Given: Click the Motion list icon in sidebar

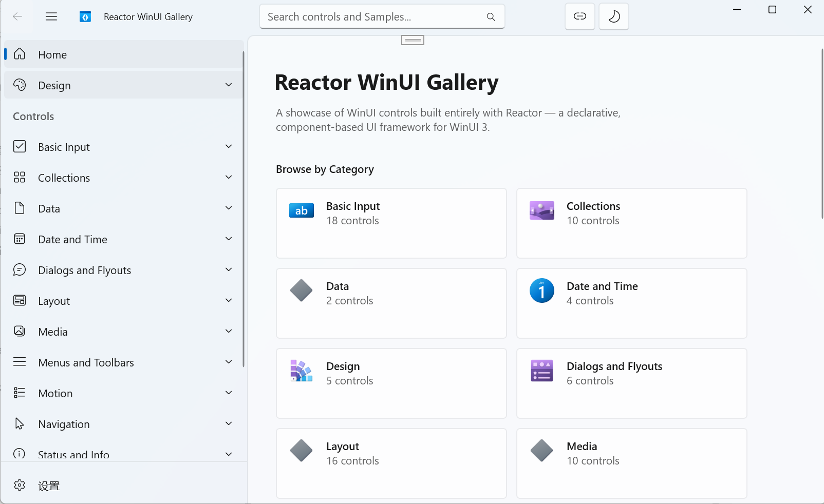Looking at the screenshot, I should 20,393.
